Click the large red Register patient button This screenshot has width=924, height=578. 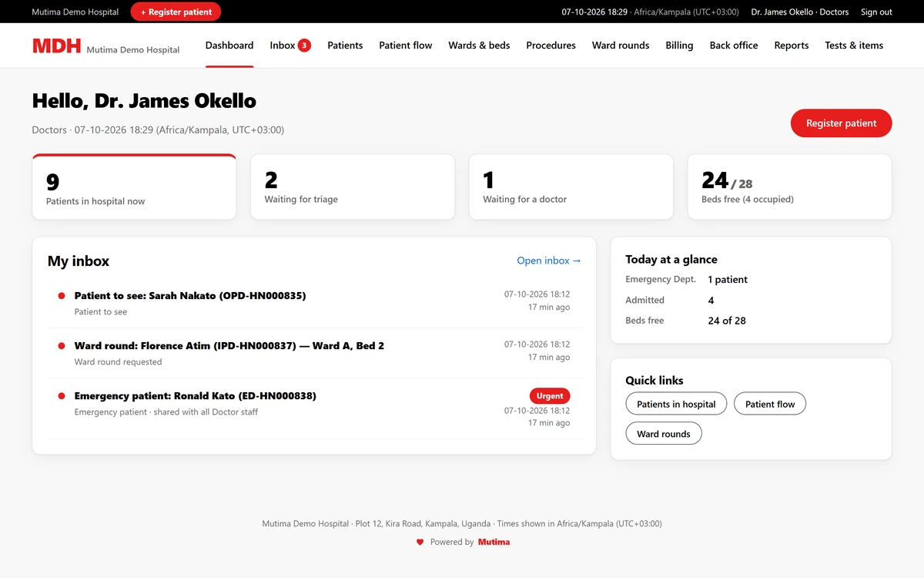tap(841, 123)
